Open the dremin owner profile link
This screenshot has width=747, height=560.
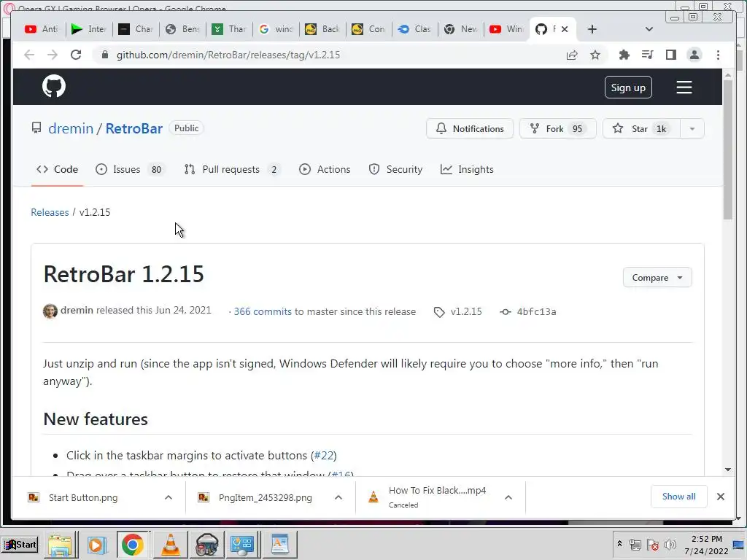coord(71,128)
